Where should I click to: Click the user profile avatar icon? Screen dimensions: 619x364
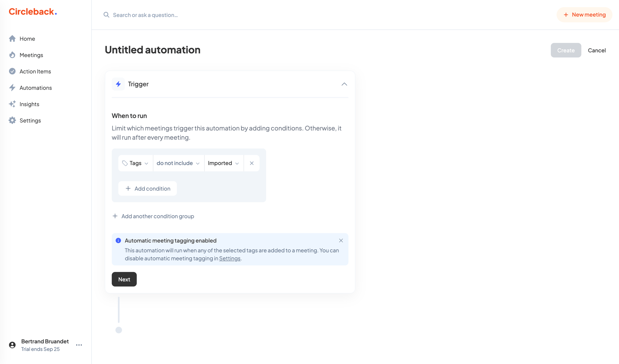point(12,345)
